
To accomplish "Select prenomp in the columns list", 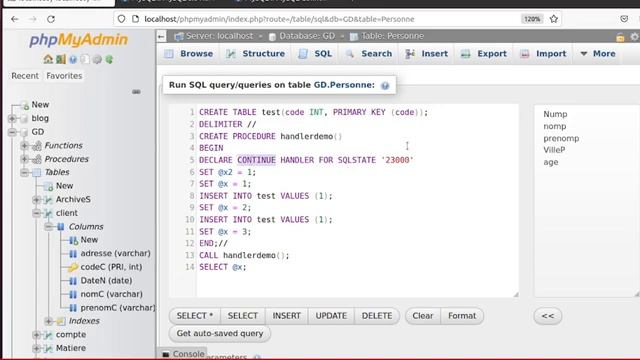I will coord(561,138).
